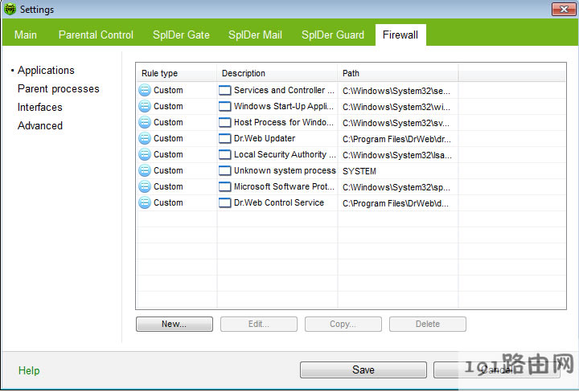Click the window icon for Microsoft Software Protection
The height and width of the screenshot is (392, 579).
pyautogui.click(x=225, y=186)
